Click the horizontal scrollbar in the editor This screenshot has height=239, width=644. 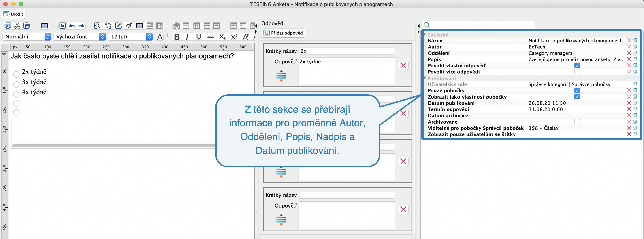click(x=114, y=146)
